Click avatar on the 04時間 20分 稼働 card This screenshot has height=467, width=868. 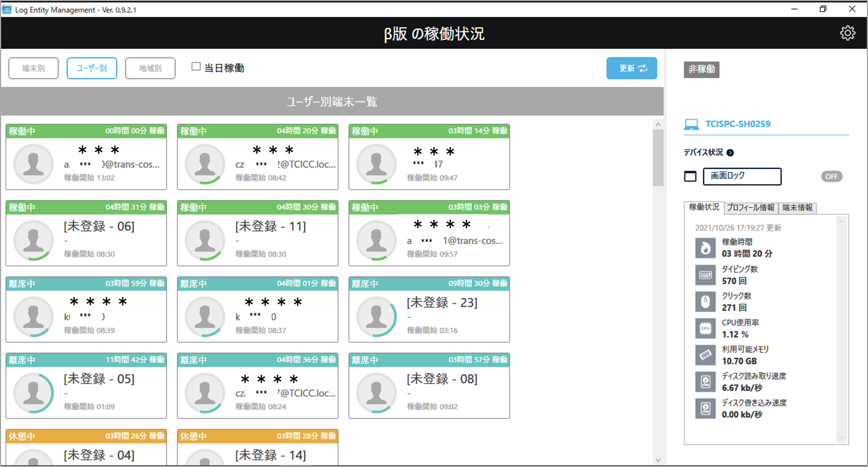click(x=205, y=164)
